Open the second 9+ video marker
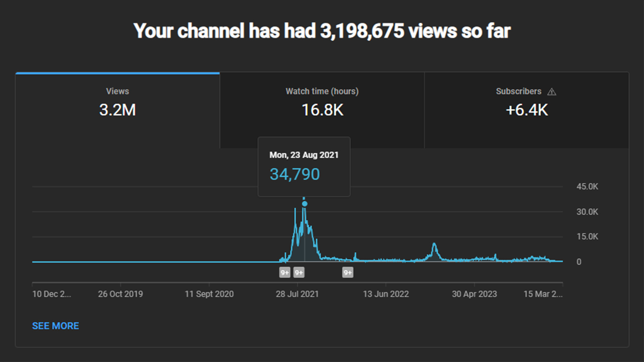Image resolution: width=644 pixels, height=362 pixels. click(299, 273)
